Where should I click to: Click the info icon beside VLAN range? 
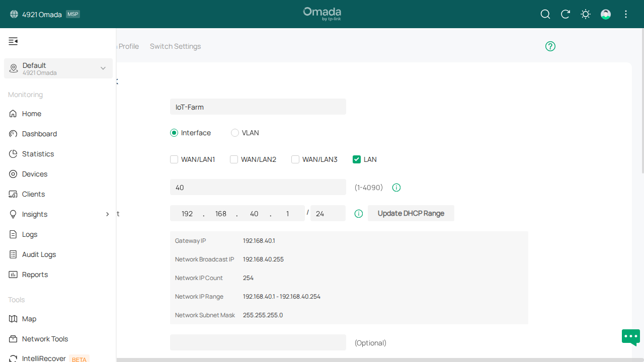[396, 188]
